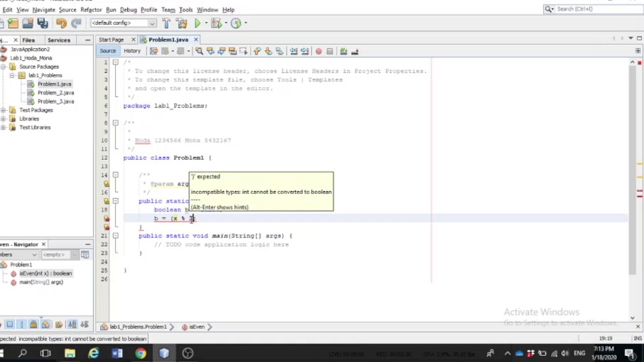Click isEven breadcrumb item
Image resolution: width=644 pixels, height=362 pixels.
pyautogui.click(x=197, y=327)
